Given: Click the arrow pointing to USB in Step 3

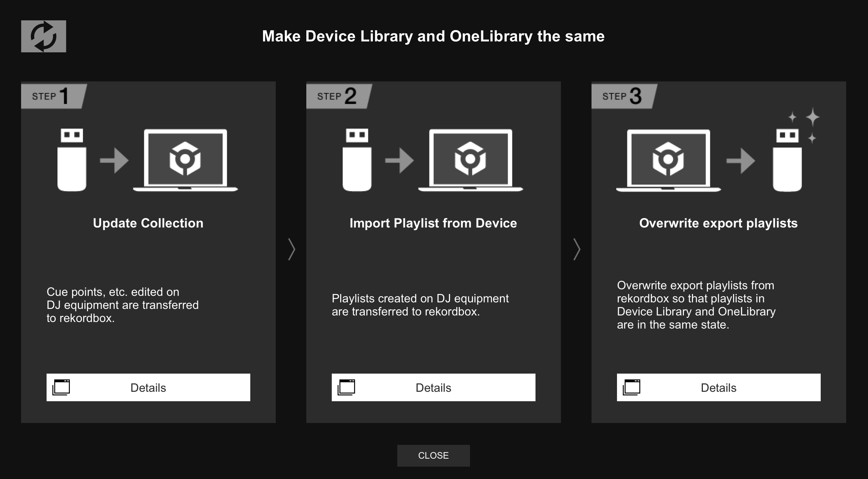Looking at the screenshot, I should coord(740,161).
